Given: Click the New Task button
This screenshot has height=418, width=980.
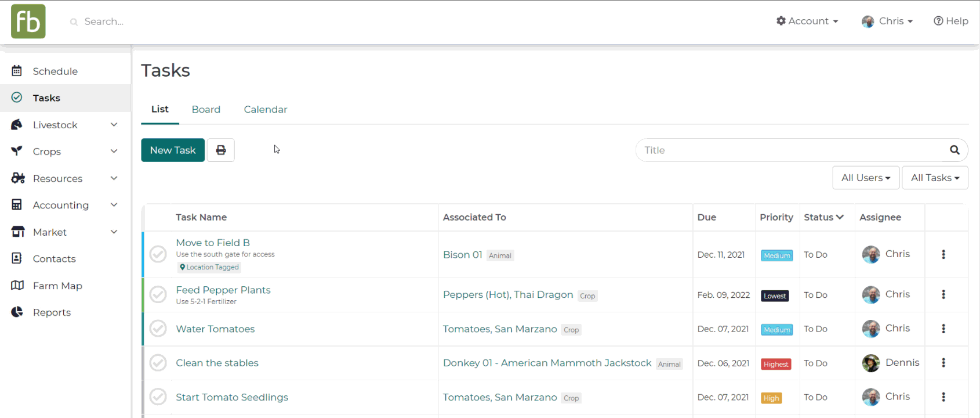Looking at the screenshot, I should (173, 150).
